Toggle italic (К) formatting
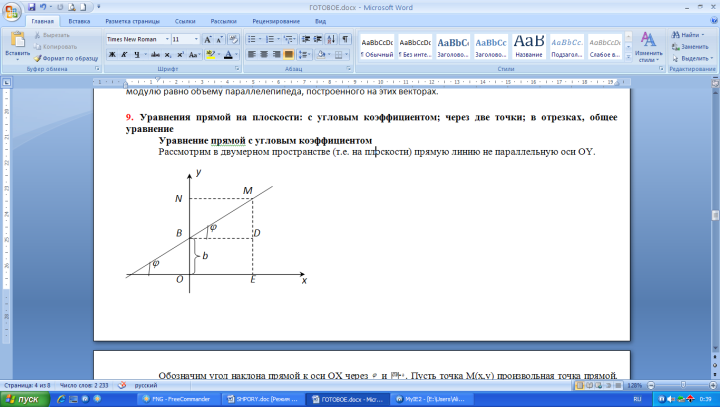The image size is (720, 407). [124, 55]
